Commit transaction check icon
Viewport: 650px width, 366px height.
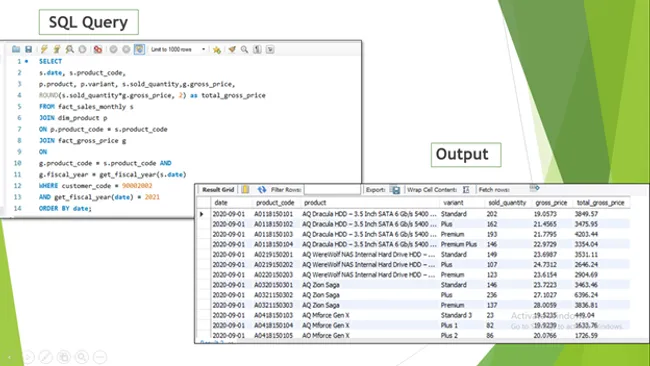(113, 49)
